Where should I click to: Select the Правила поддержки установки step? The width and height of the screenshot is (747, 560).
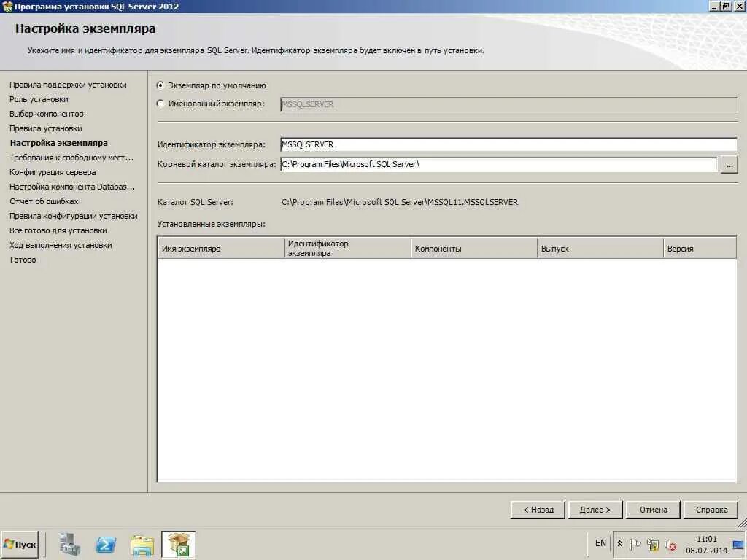point(68,85)
